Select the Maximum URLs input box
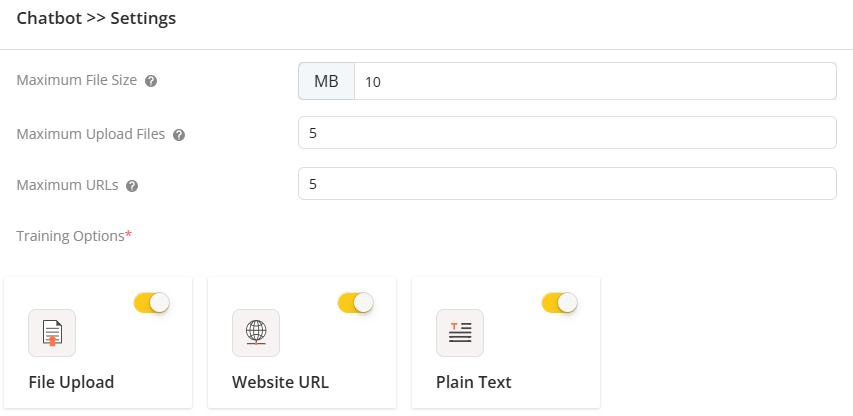The image size is (853, 416). (566, 184)
